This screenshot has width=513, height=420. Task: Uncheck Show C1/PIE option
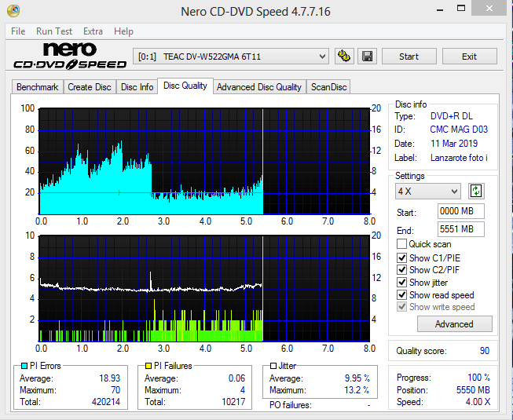[x=401, y=257]
